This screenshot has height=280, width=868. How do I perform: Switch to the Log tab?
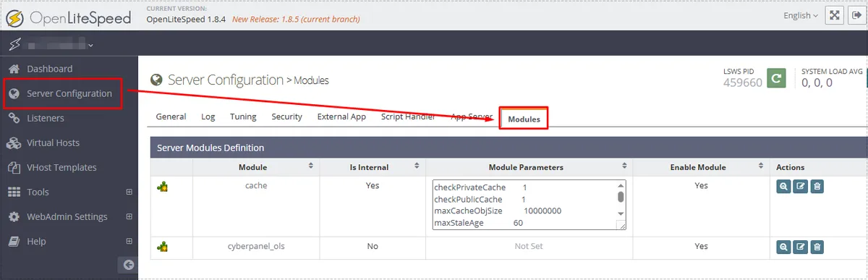coord(208,116)
